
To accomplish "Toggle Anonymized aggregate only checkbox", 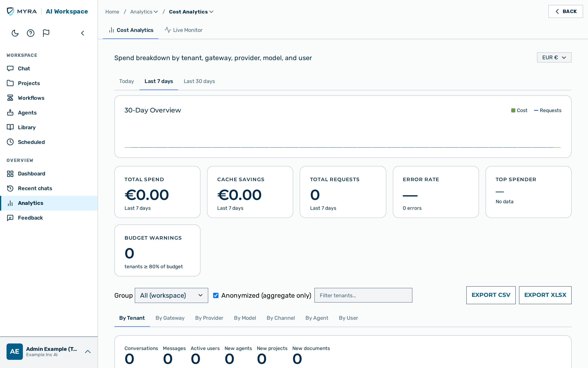I will [x=216, y=295].
